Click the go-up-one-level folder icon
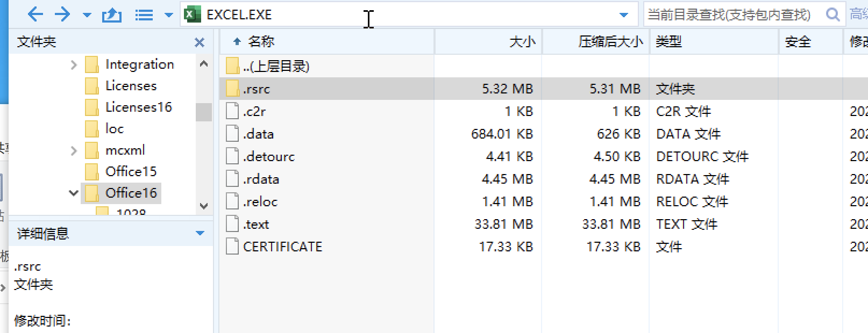This screenshot has height=333, width=868. (x=111, y=15)
